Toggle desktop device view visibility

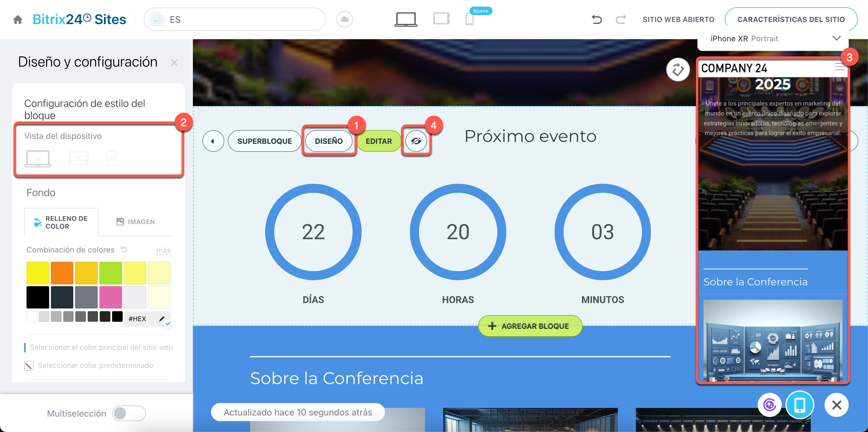[38, 158]
